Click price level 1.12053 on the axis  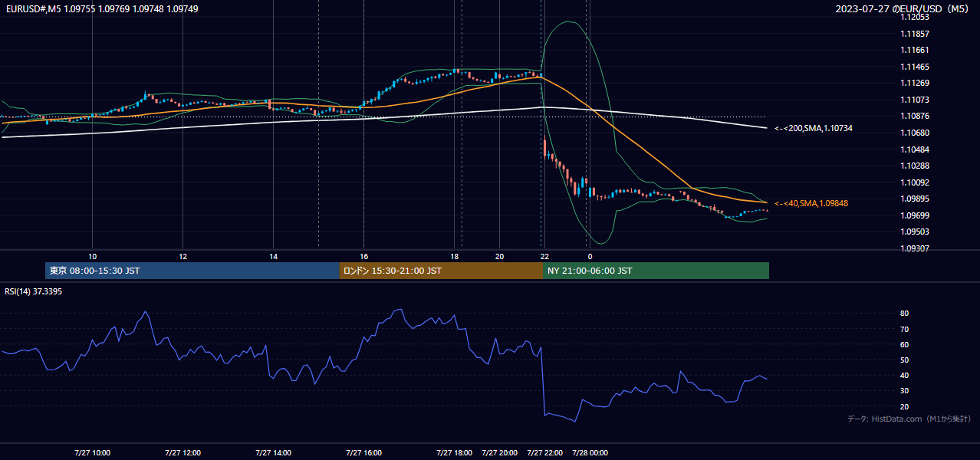916,17
